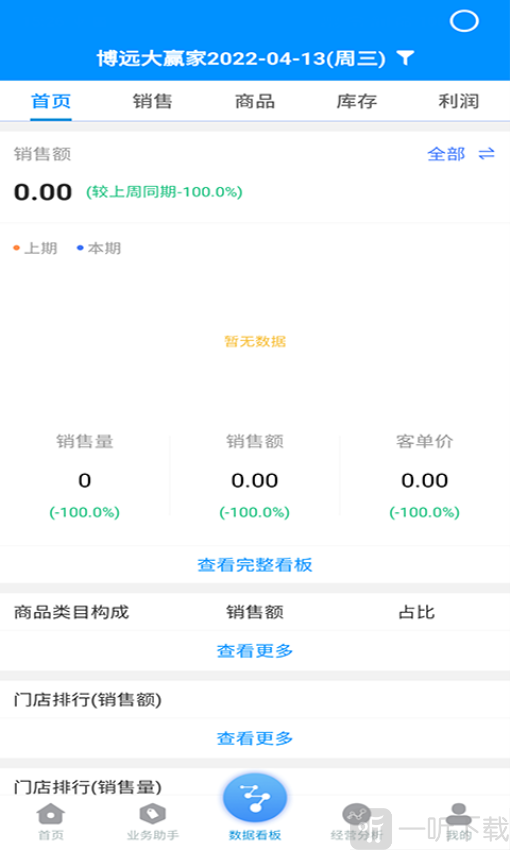Click 查看更多 under 门店排行(销售额)

(255, 738)
